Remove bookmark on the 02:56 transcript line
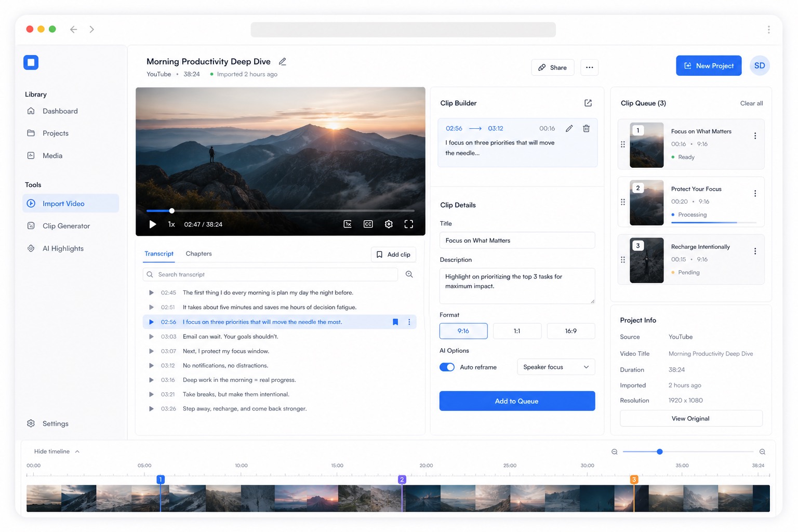Screen dimensions: 798x532 pos(395,322)
